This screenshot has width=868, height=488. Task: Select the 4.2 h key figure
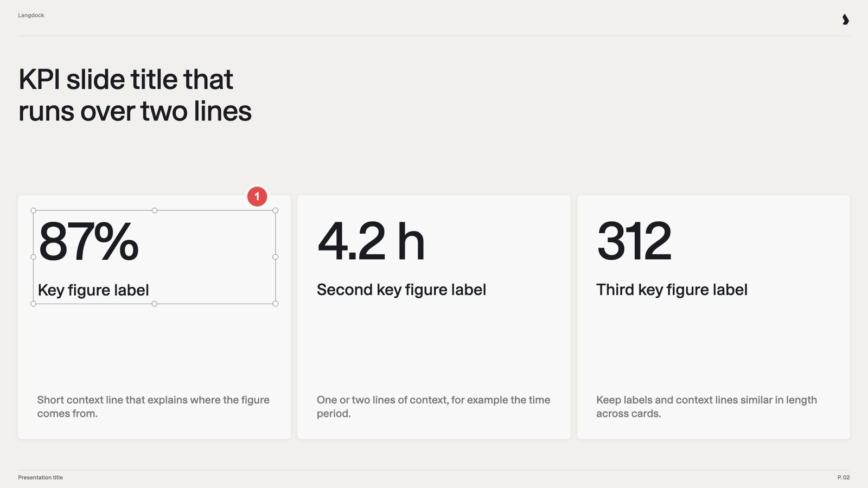pos(371,241)
